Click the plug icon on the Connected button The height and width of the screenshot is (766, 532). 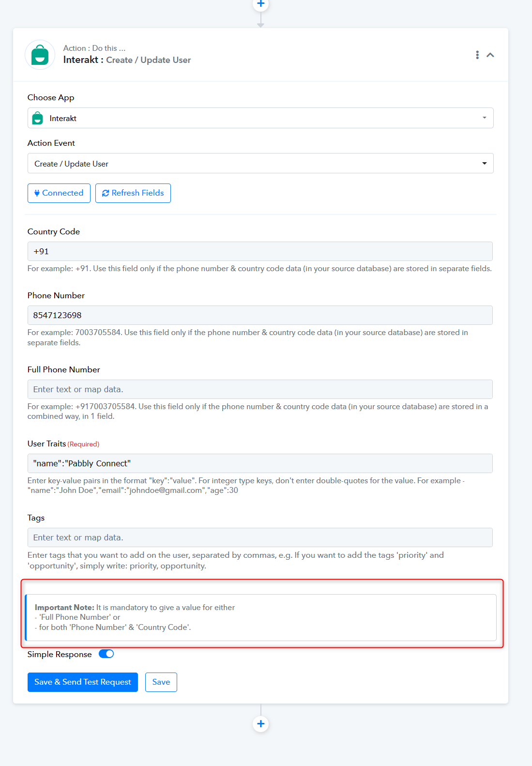pyautogui.click(x=37, y=193)
